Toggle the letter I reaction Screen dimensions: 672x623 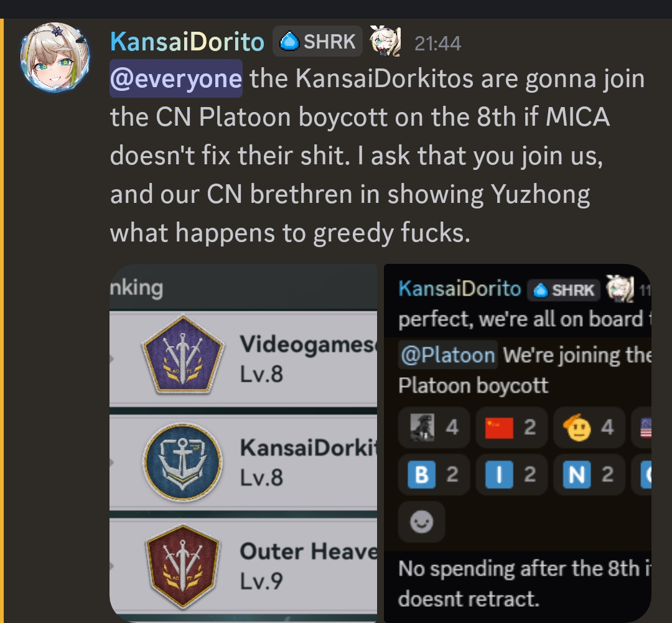pyautogui.click(x=511, y=475)
